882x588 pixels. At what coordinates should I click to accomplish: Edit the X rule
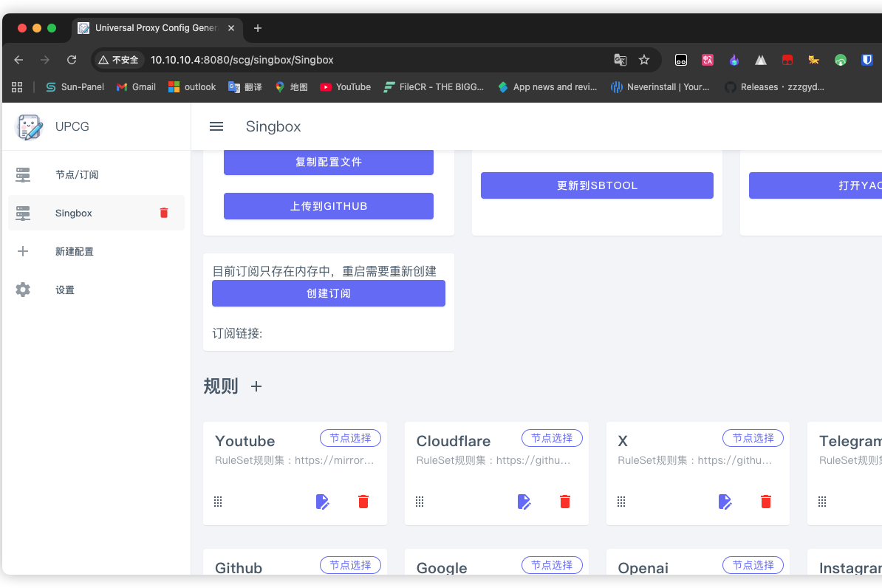pyautogui.click(x=725, y=502)
